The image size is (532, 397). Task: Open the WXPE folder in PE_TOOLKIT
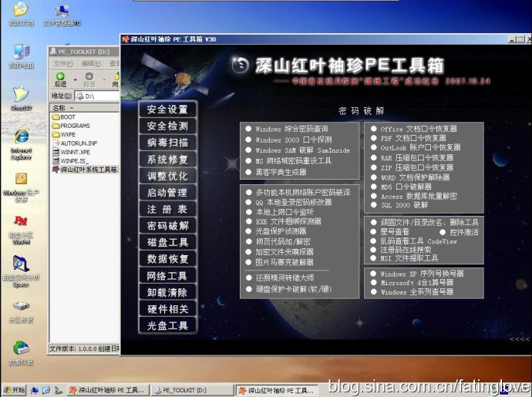click(64, 135)
